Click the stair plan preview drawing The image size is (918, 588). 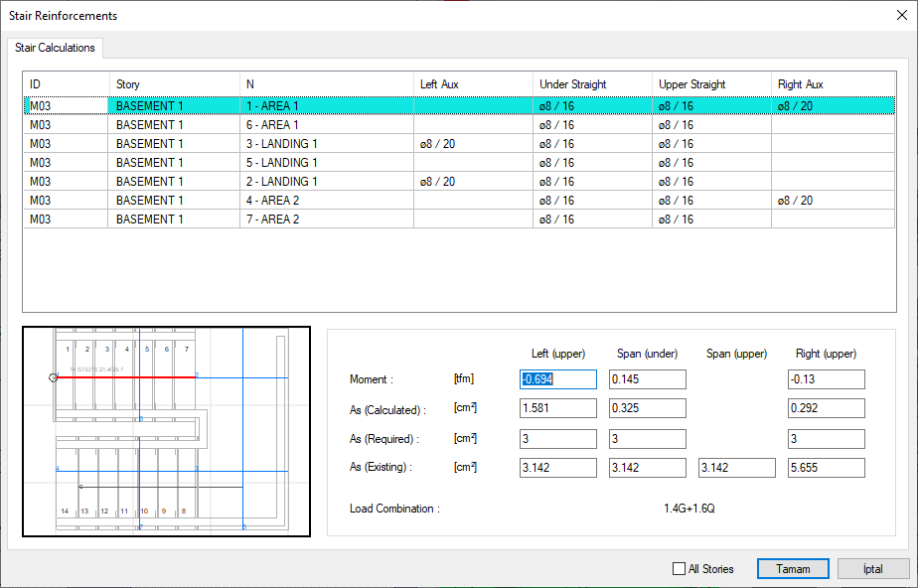pyautogui.click(x=166, y=431)
